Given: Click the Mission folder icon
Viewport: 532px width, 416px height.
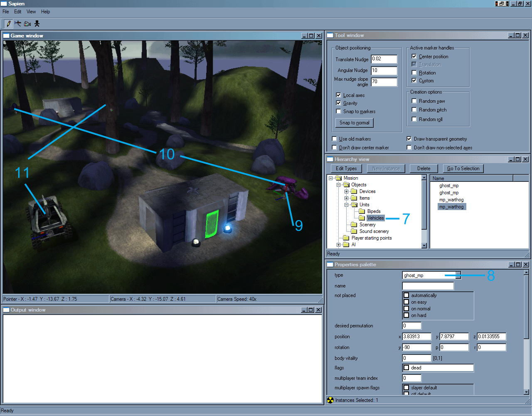Looking at the screenshot, I should [338, 178].
